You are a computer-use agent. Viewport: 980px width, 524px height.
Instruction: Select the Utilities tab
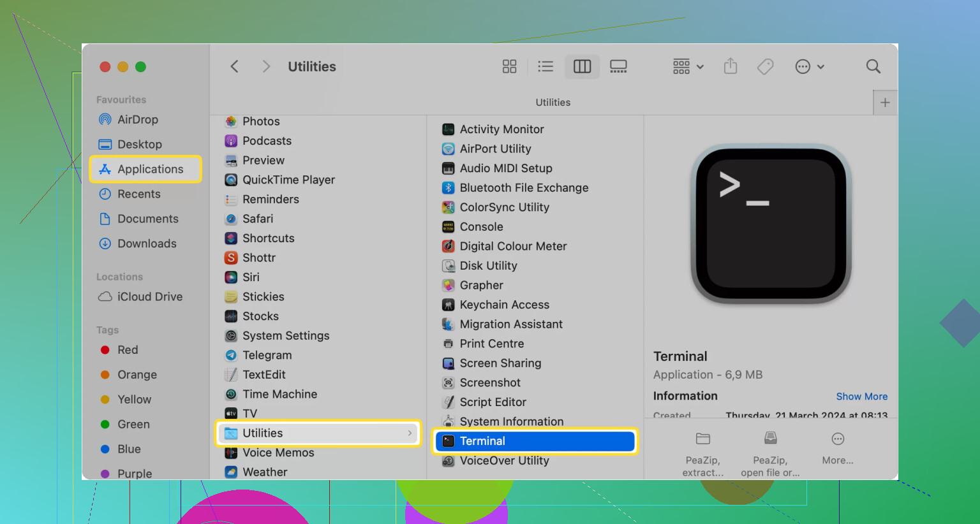tap(553, 102)
